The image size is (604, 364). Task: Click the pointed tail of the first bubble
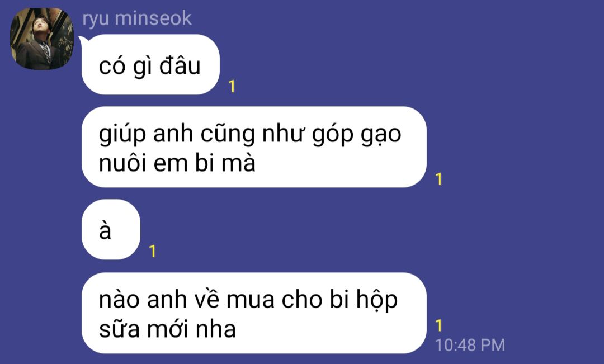tap(82, 40)
